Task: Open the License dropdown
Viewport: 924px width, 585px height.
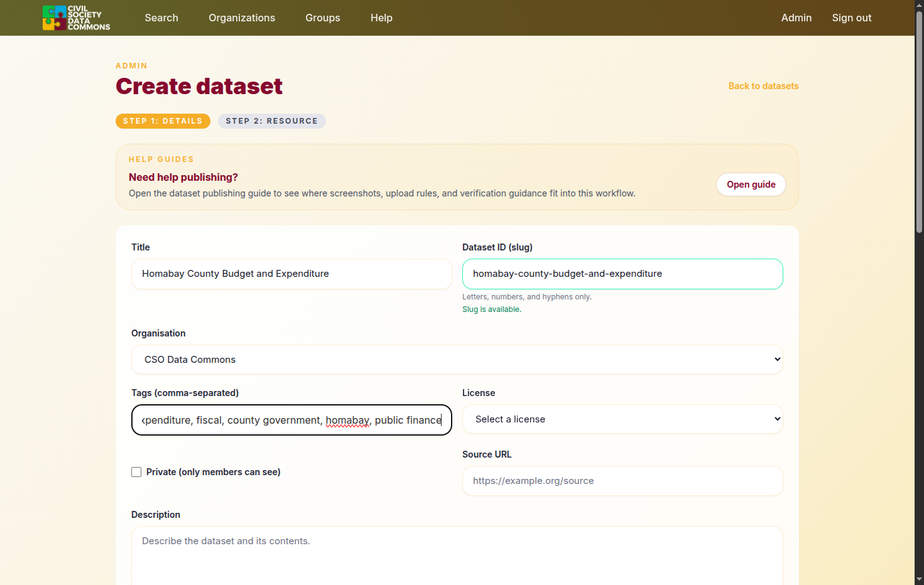Action: (x=622, y=419)
